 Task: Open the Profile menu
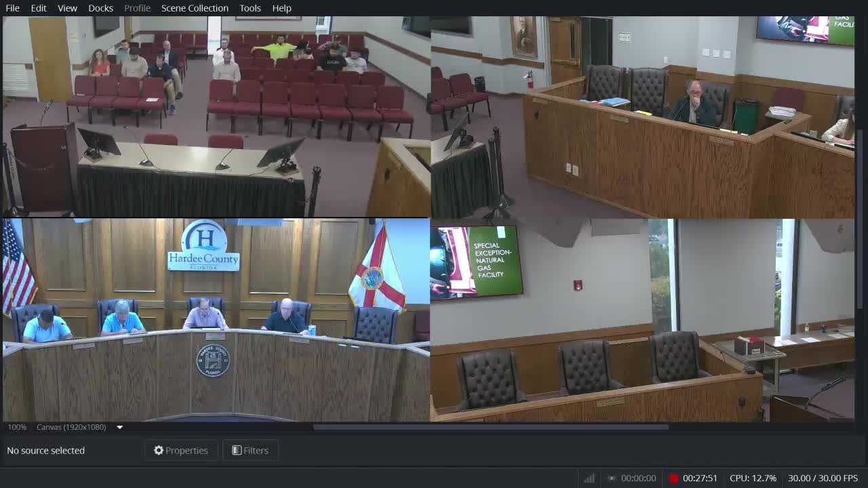137,8
